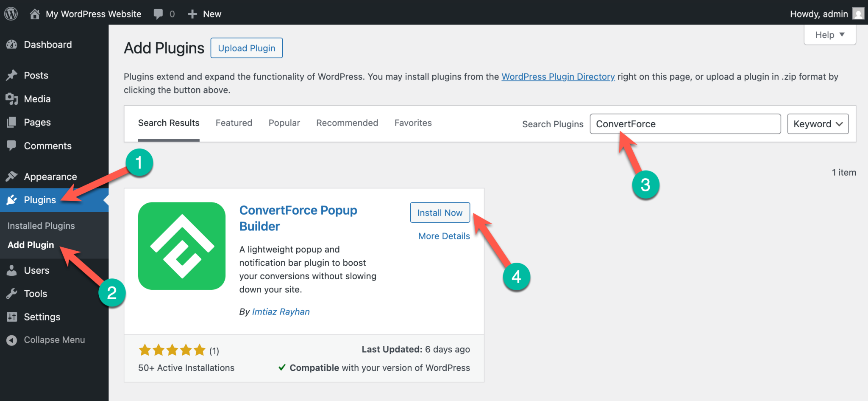Open Installed Plugins submenu item
This screenshot has width=868, height=401.
[41, 226]
